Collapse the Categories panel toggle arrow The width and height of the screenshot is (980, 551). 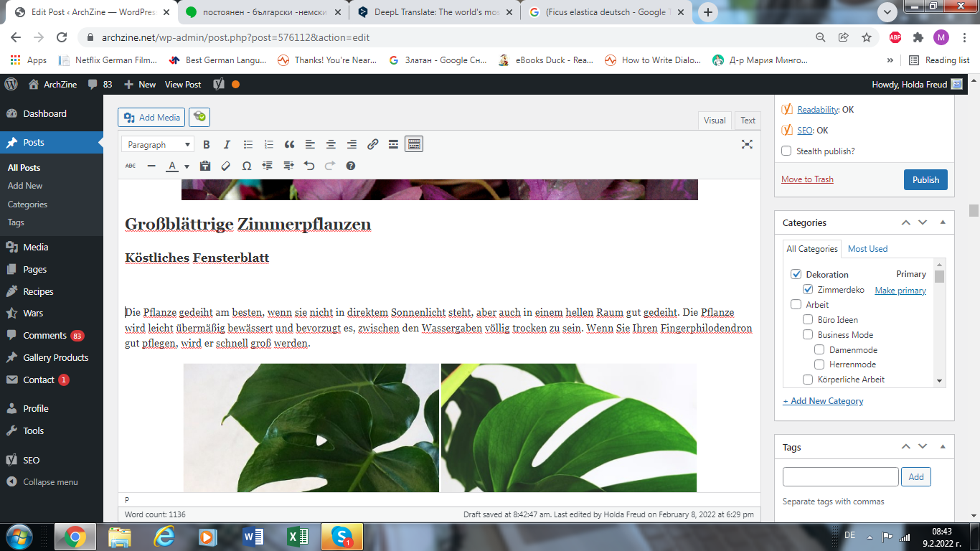click(943, 222)
